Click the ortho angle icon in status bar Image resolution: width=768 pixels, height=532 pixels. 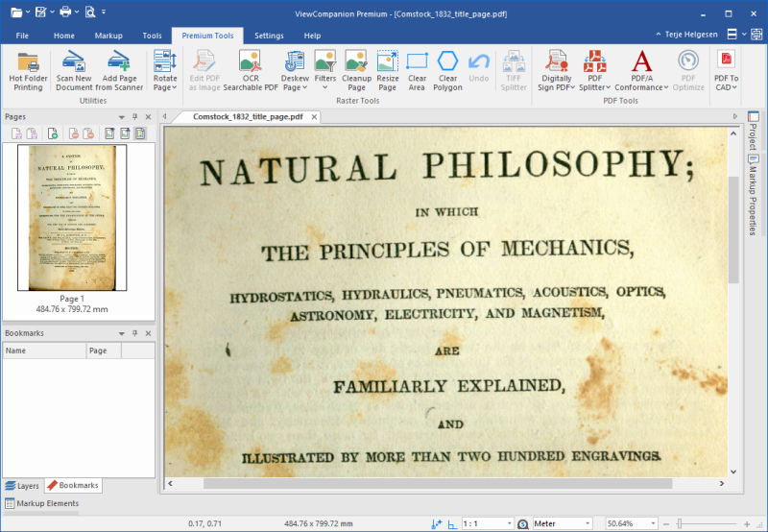[452, 524]
